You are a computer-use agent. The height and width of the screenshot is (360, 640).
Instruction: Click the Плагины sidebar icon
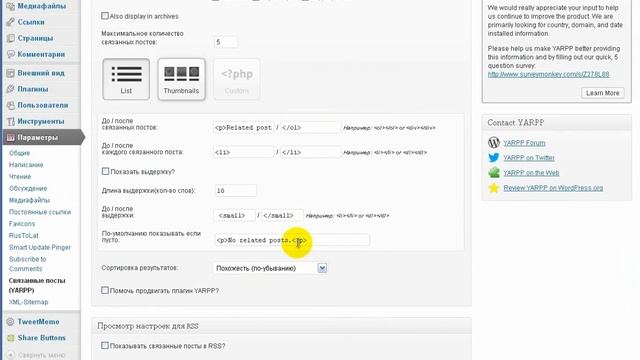pyautogui.click(x=11, y=89)
